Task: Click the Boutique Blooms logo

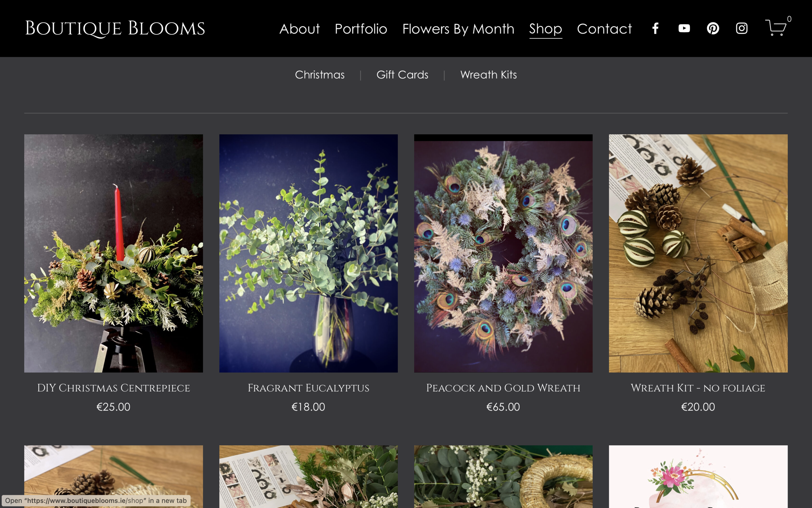Action: tap(115, 29)
